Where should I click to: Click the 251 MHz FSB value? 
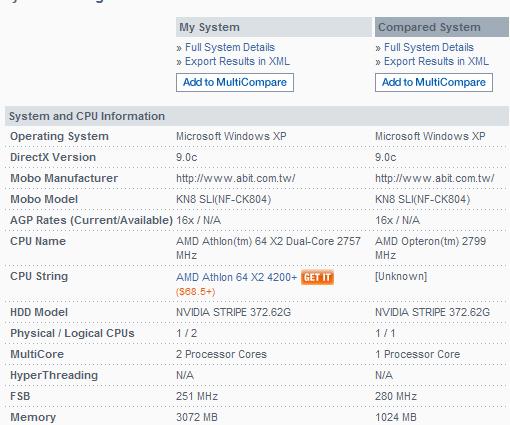tap(197, 396)
